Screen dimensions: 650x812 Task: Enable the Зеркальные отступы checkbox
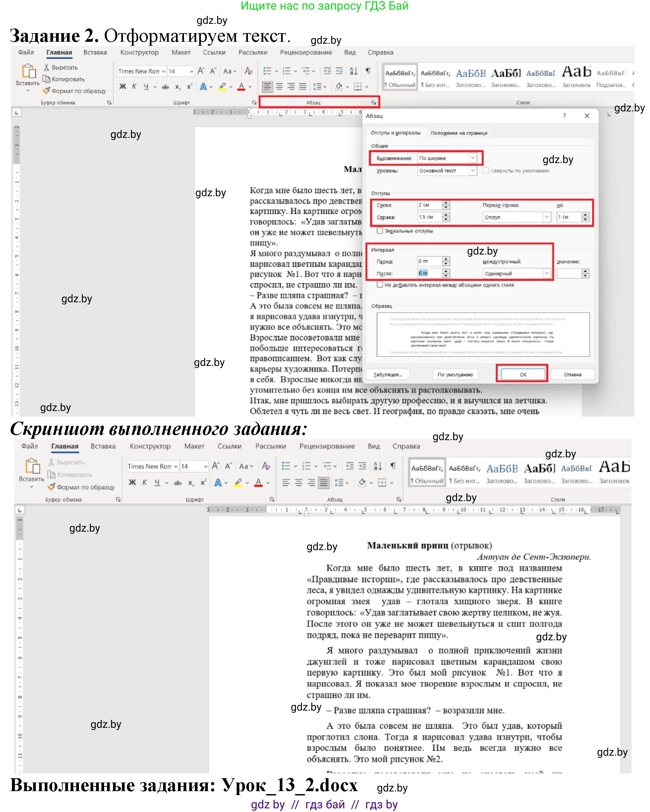[380, 230]
